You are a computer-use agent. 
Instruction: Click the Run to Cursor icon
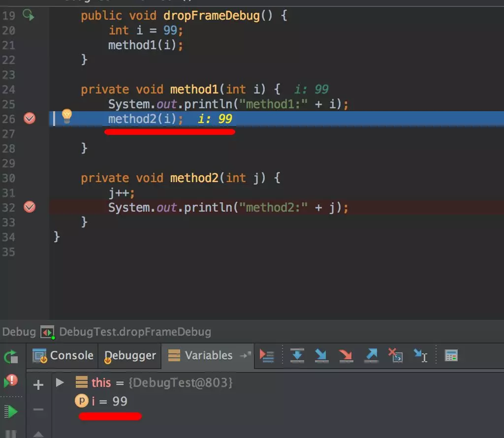421,356
